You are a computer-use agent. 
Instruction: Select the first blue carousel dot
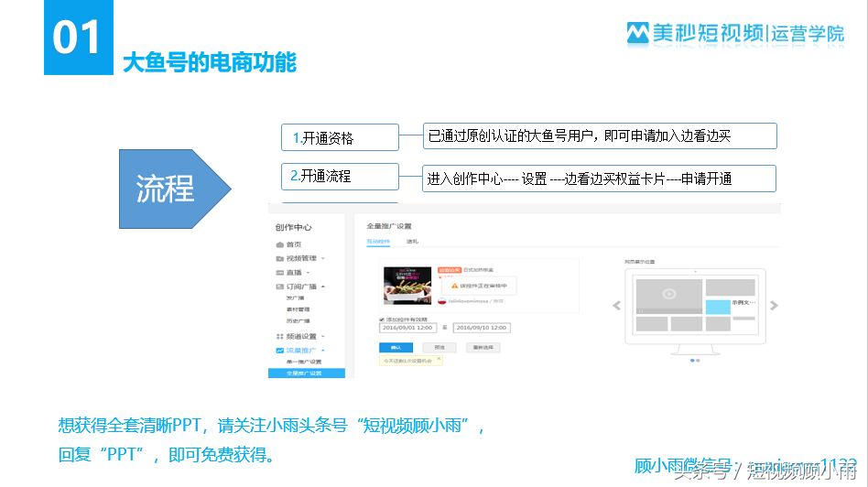692,361
